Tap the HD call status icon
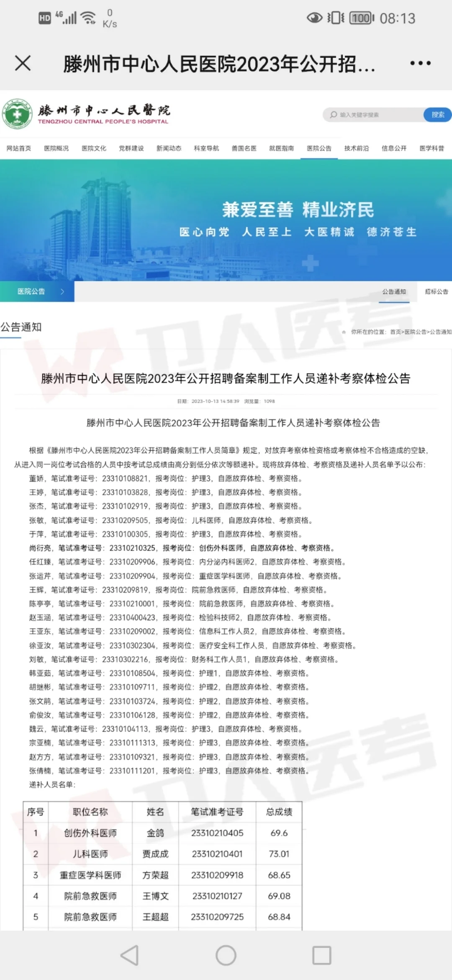Screen dimensions: 452x980 [x=44, y=18]
